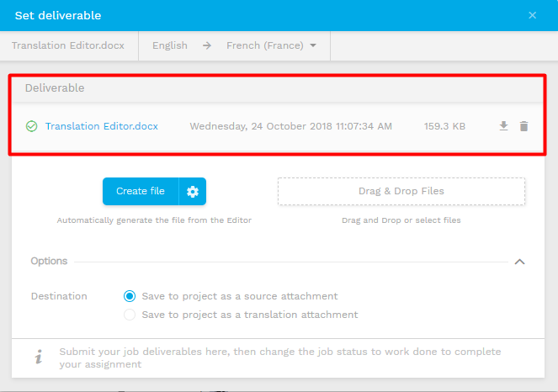Click the 159.3 KB file size

click(x=444, y=126)
